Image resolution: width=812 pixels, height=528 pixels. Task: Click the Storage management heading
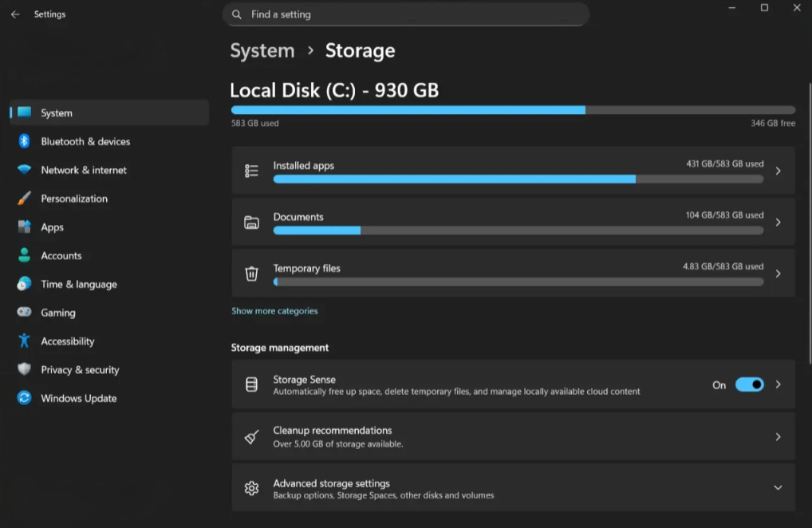pyautogui.click(x=280, y=348)
